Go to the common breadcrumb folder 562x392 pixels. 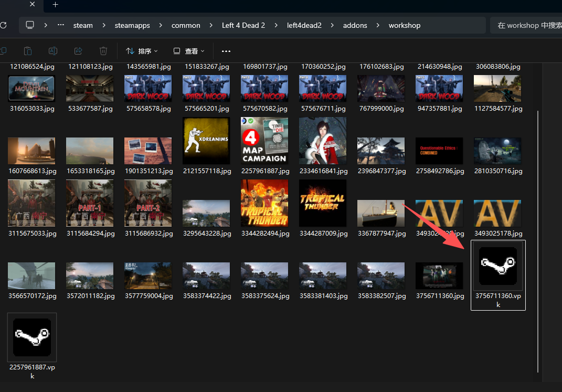[x=186, y=25]
